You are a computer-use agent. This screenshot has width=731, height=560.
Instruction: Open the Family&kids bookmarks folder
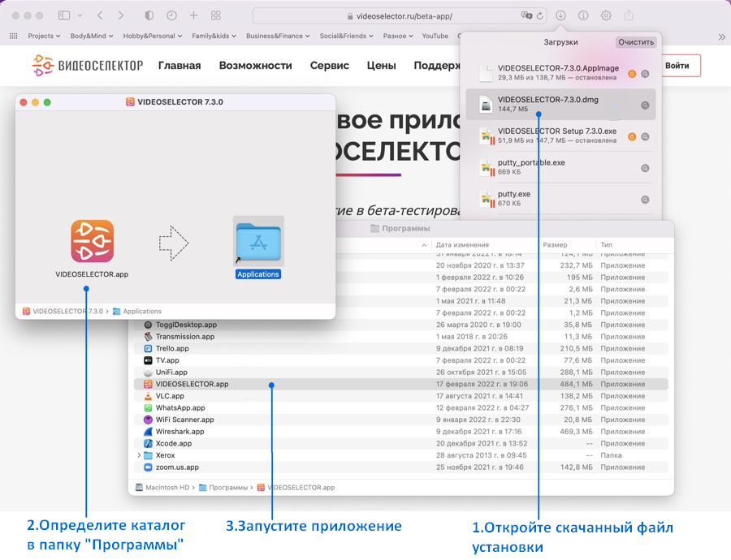tap(214, 36)
